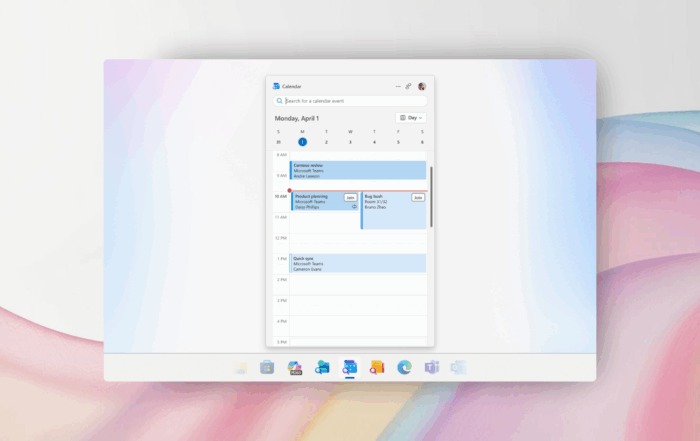Select Monday 1 in week strip
Screen dimensions: 700x441
click(302, 142)
